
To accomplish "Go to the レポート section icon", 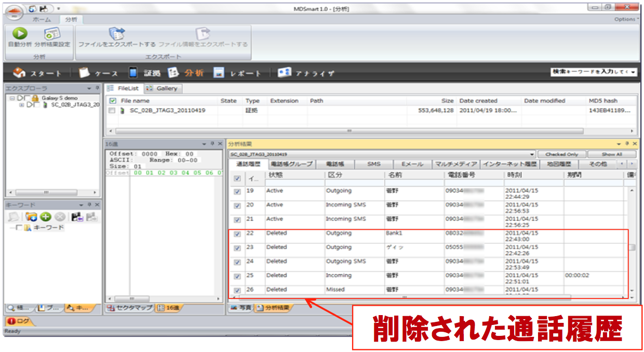I will (x=219, y=73).
